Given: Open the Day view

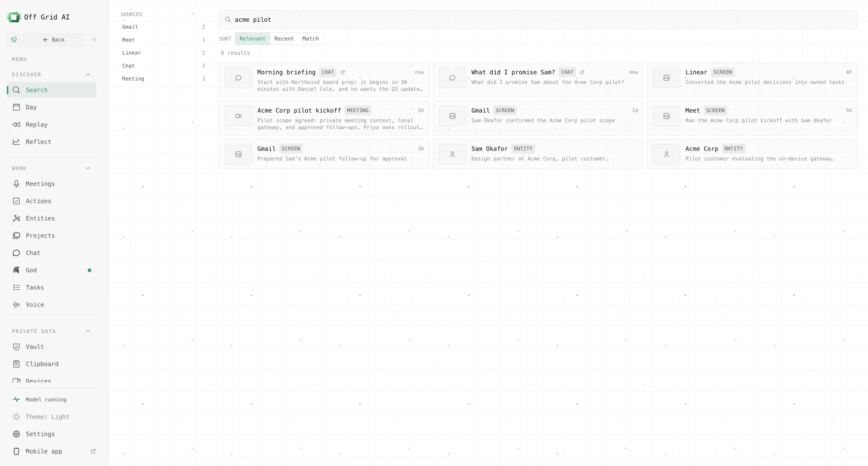Looking at the screenshot, I should tap(52, 107).
